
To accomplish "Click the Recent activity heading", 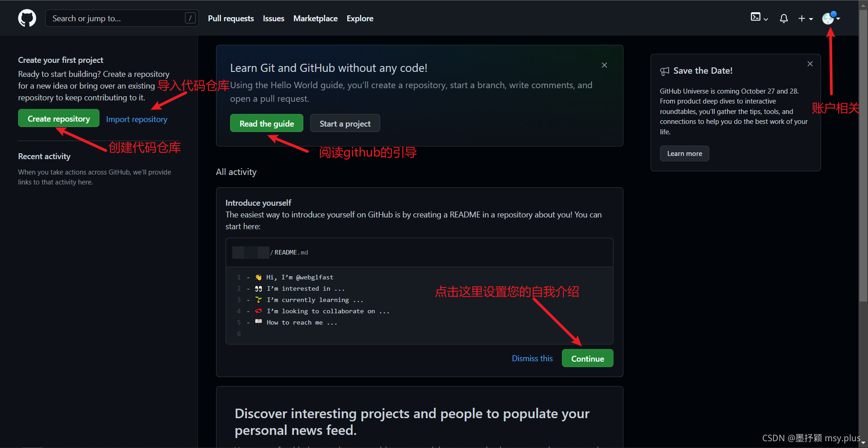I will (44, 156).
